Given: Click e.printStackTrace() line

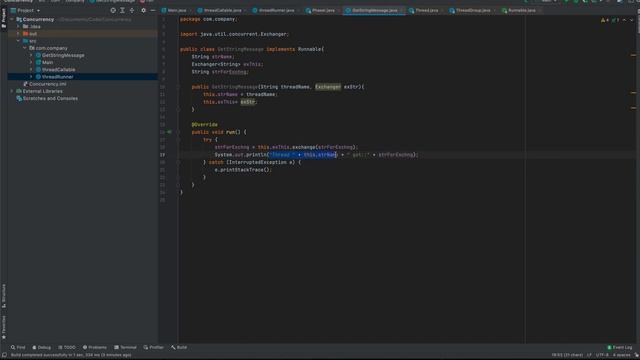Looking at the screenshot, I should 243,170.
